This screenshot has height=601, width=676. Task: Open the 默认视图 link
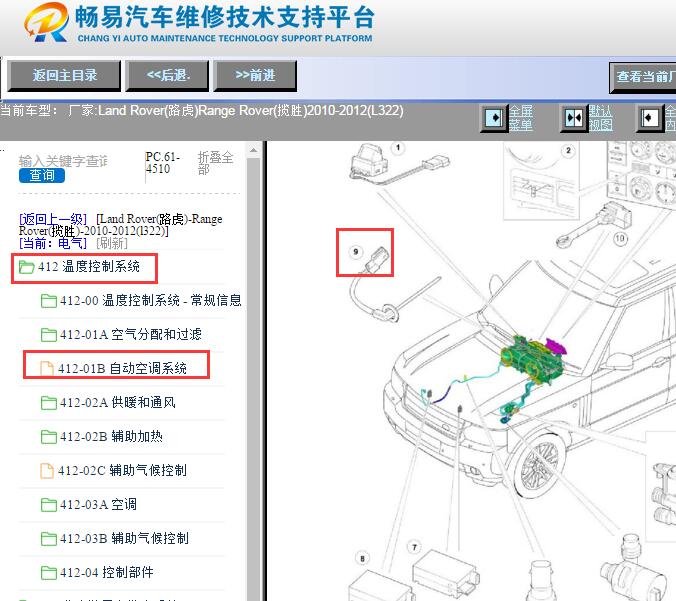click(x=601, y=118)
